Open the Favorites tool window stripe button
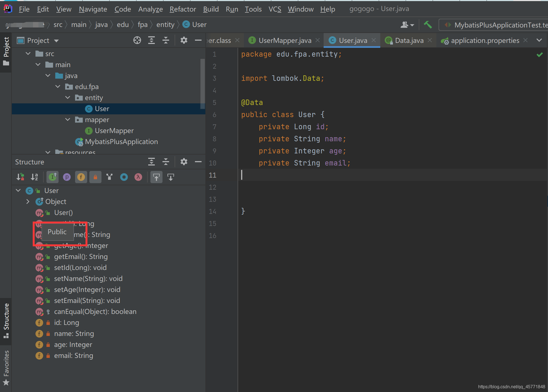548x392 pixels. pyautogui.click(x=6, y=368)
